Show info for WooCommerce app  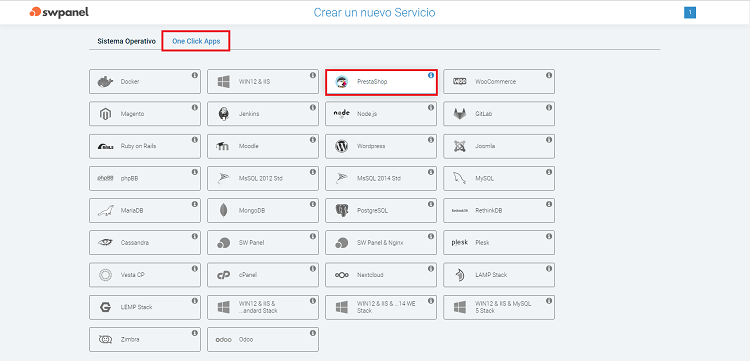pos(549,75)
